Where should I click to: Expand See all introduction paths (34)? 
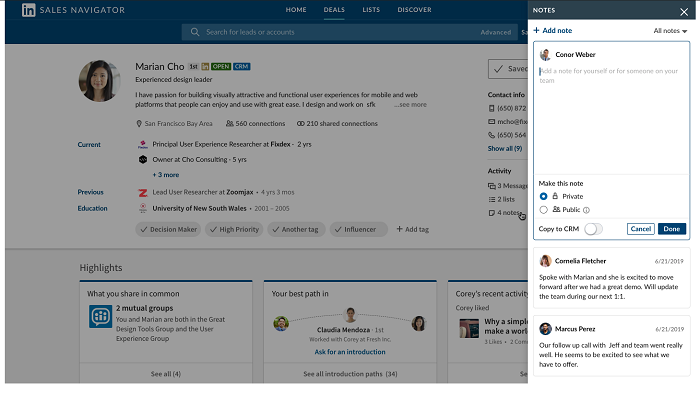[350, 374]
